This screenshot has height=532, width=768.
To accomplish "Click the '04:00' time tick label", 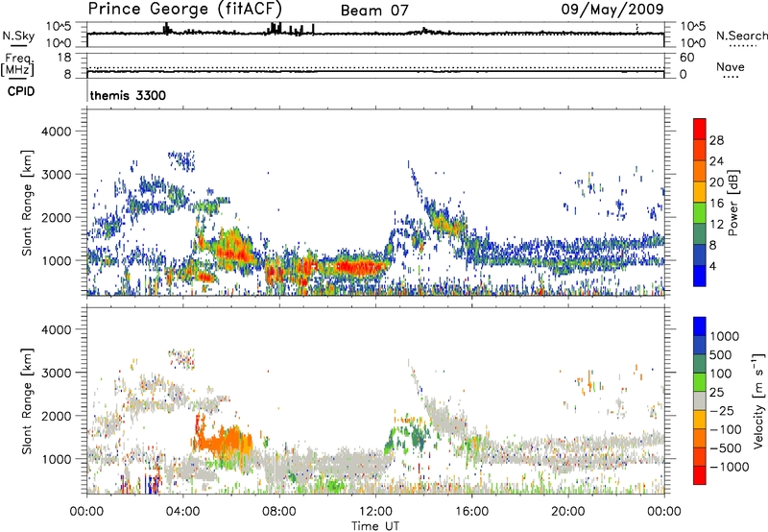I will tap(182, 512).
